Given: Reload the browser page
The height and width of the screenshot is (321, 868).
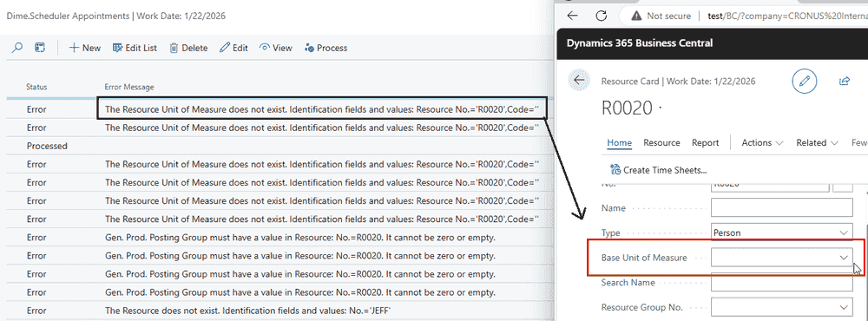Looking at the screenshot, I should coord(602,16).
